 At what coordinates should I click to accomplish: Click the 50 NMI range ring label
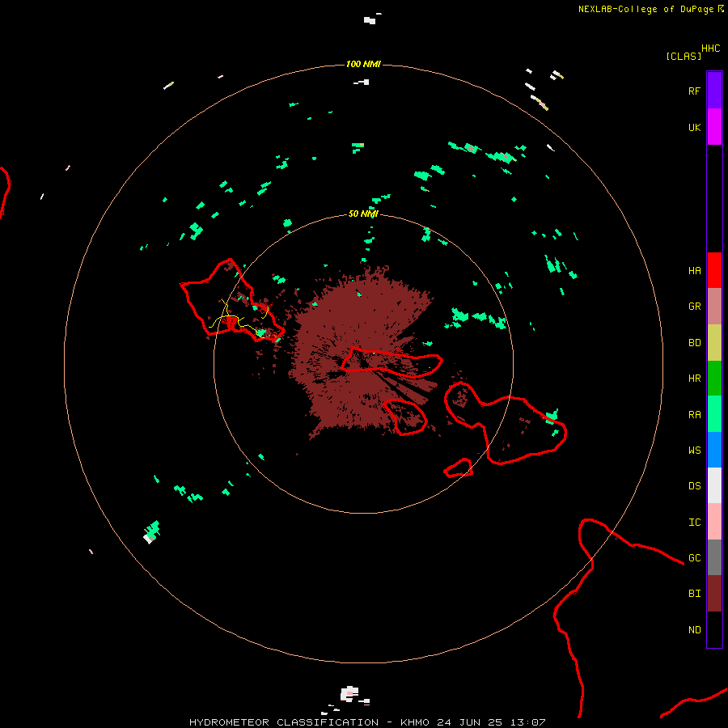(363, 214)
